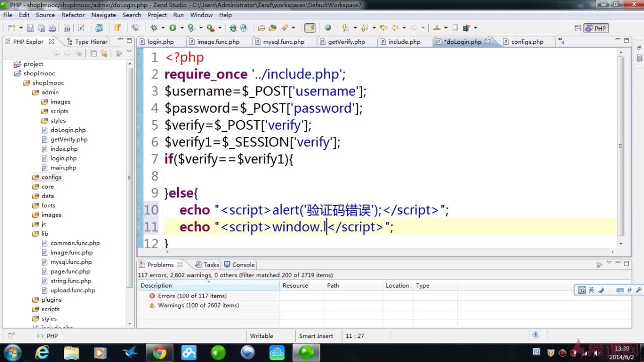Select the PHP perspective button
Viewport: 644px width, 362px height.
[x=596, y=28]
